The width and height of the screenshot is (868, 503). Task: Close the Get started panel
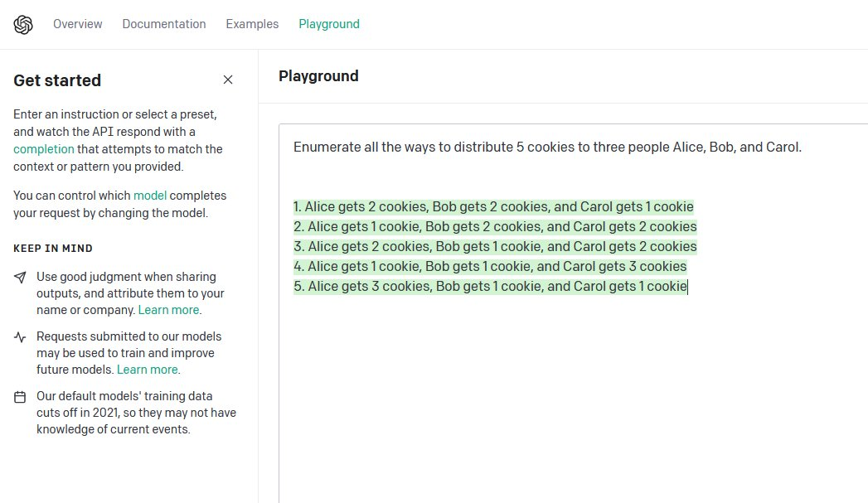227,80
